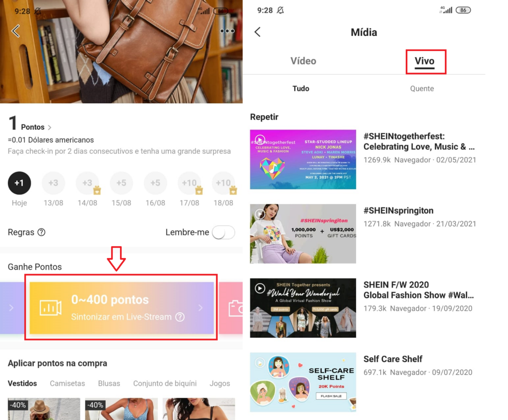
Task: Switch to the Vivo tab
Action: tap(425, 61)
